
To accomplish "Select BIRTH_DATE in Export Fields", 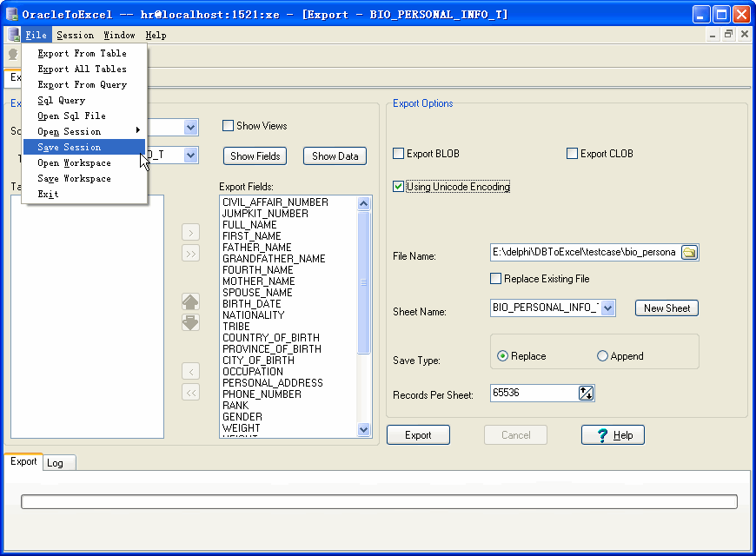I will [252, 304].
